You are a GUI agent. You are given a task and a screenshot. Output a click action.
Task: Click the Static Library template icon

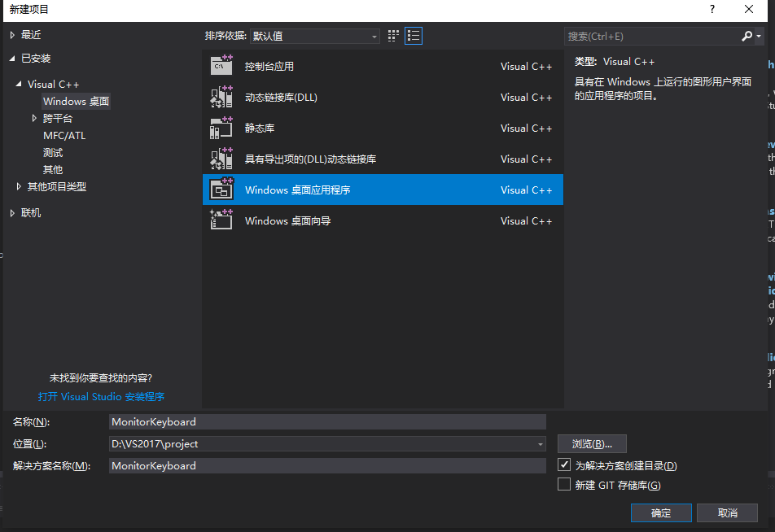[x=221, y=128]
